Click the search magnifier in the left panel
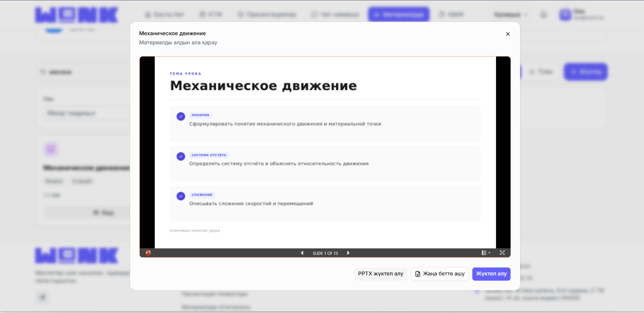644x313 pixels. pyautogui.click(x=43, y=72)
